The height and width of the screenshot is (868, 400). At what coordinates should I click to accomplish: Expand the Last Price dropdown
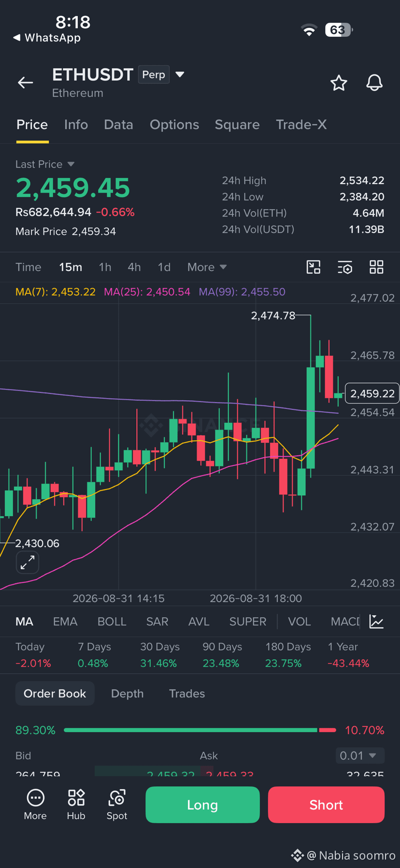(45, 164)
